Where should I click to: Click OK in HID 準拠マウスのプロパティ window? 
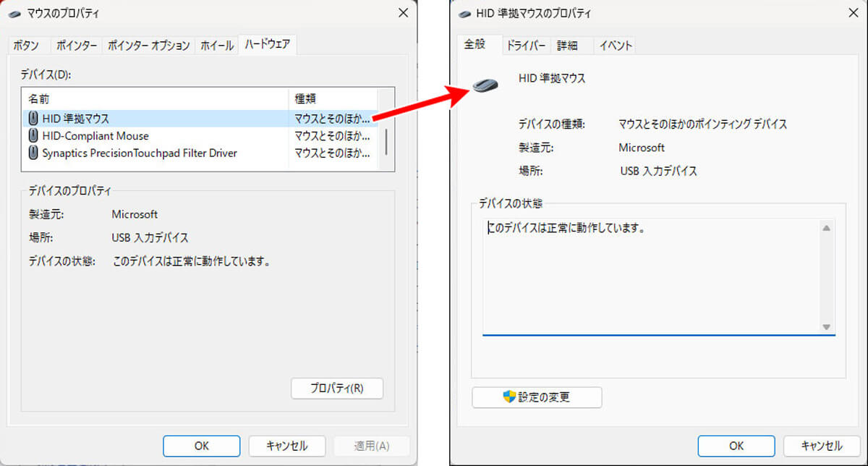point(736,446)
